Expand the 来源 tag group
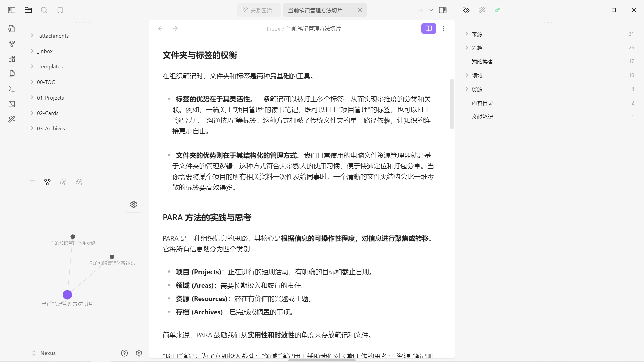This screenshot has height=362, width=644. tap(467, 34)
